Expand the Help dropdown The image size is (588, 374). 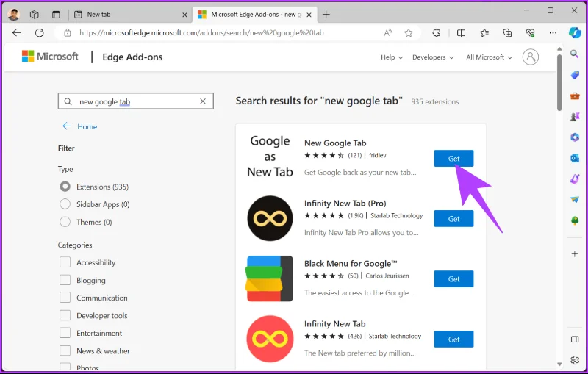(392, 57)
